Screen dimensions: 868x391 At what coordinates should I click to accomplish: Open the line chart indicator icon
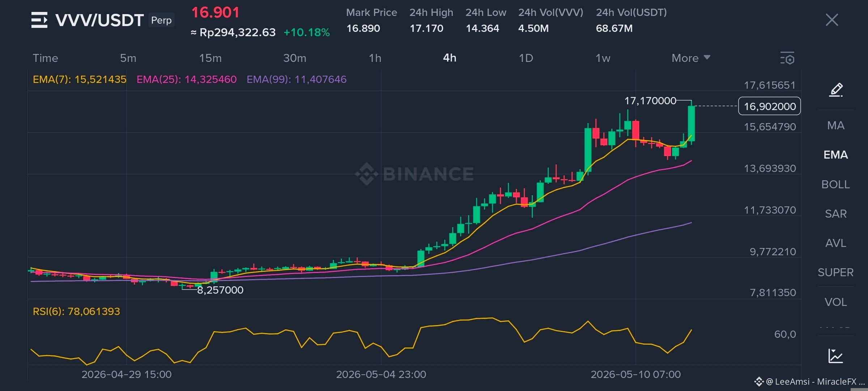[x=835, y=356]
